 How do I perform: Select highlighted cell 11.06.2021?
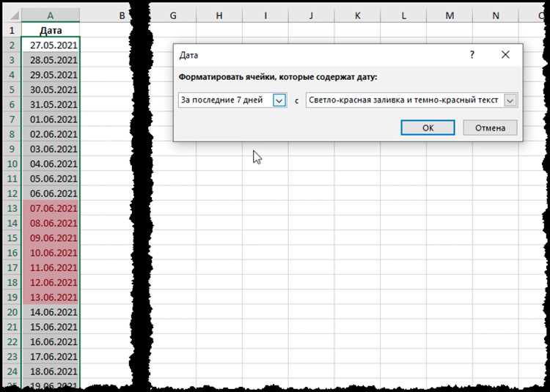pos(51,267)
